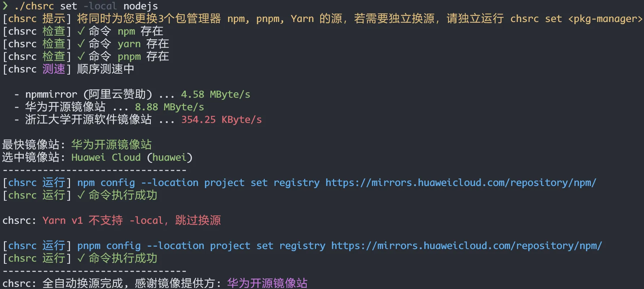Click the shell prompt chevron symbol

click(x=5, y=5)
